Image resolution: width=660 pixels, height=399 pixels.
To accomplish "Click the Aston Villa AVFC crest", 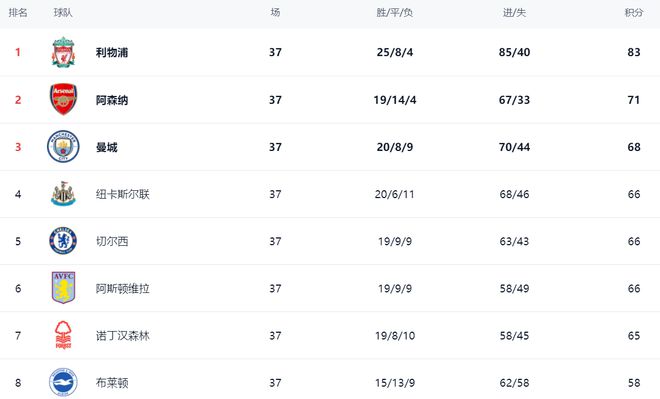I will (x=63, y=288).
